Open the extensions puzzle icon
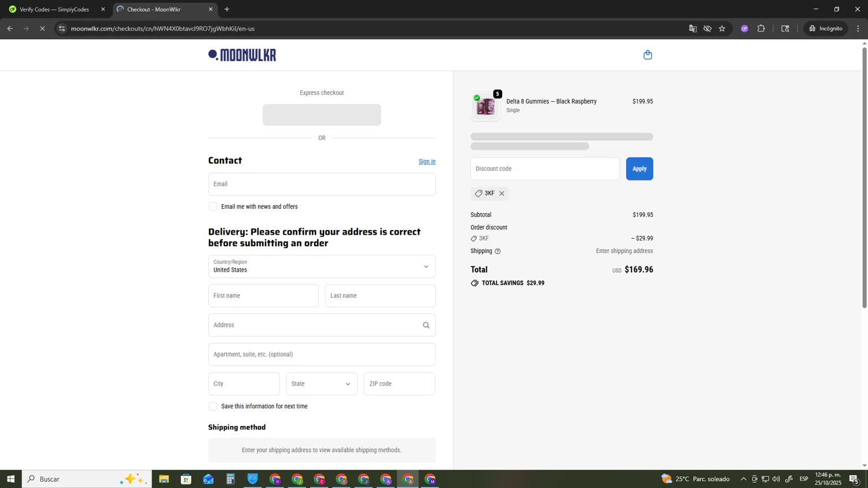The height and width of the screenshot is (488, 868). 761,28
